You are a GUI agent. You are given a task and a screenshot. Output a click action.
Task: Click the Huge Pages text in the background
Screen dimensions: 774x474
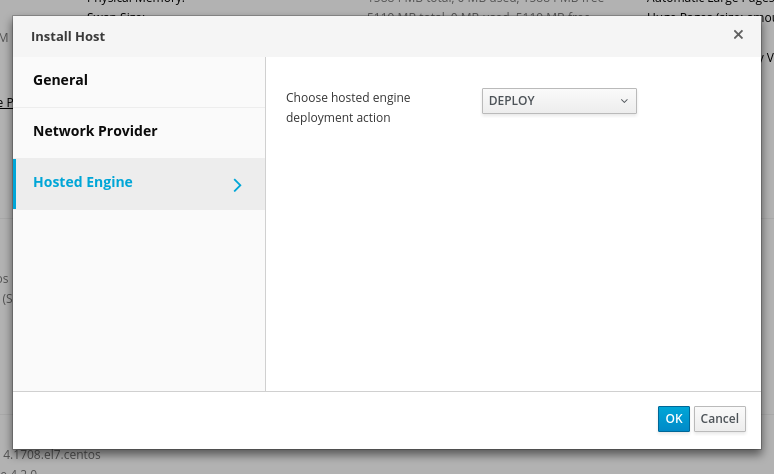(690, 16)
